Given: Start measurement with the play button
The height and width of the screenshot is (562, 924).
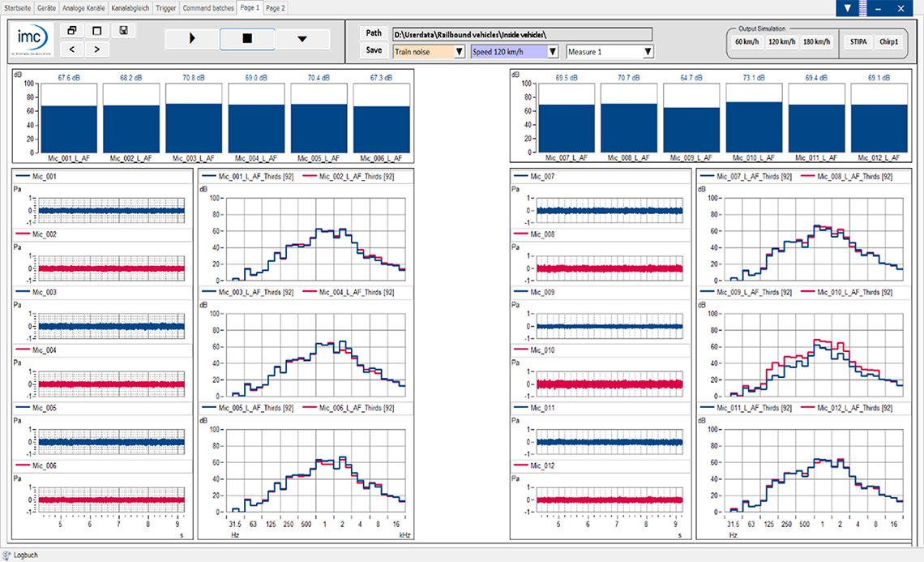Looking at the screenshot, I should [x=192, y=39].
